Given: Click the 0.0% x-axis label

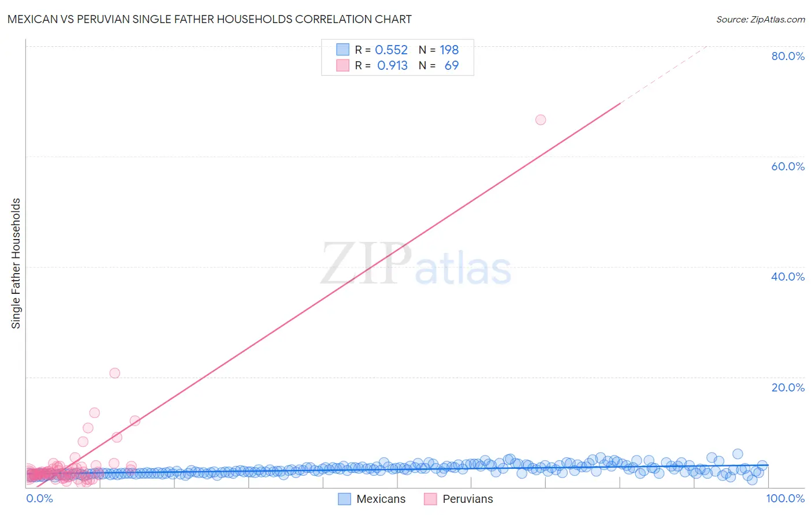Looking at the screenshot, I should [x=39, y=498].
